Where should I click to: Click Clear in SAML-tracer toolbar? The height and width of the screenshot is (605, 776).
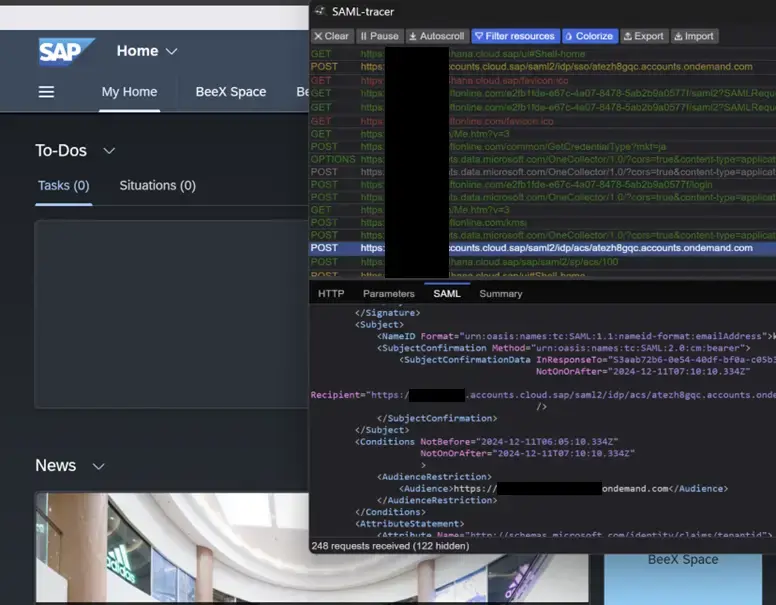pyautogui.click(x=332, y=36)
